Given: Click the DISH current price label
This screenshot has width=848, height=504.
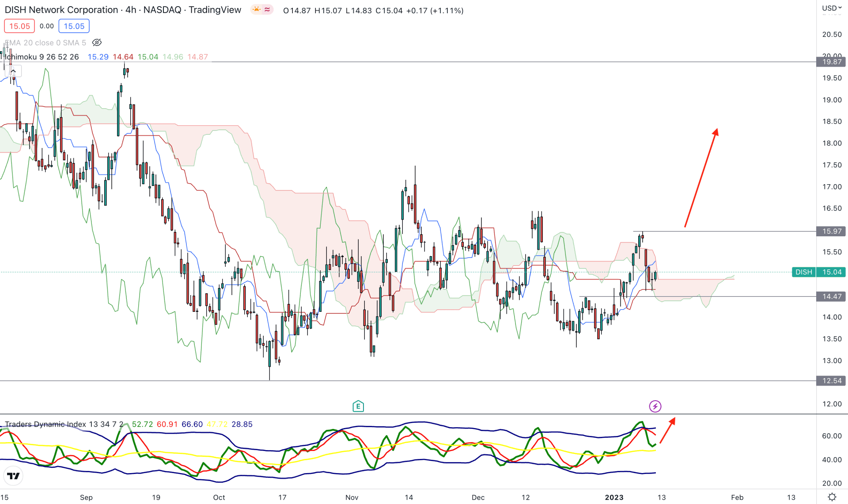Looking at the screenshot, I should coord(803,272).
